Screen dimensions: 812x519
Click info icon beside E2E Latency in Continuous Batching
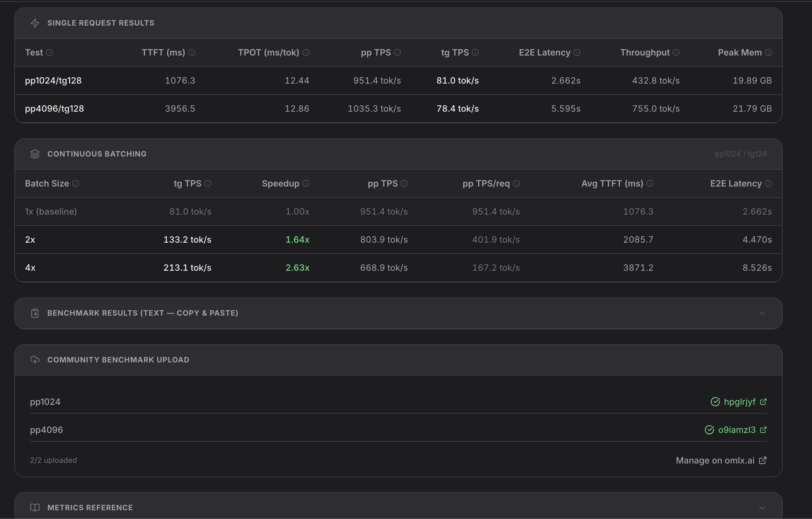click(768, 183)
